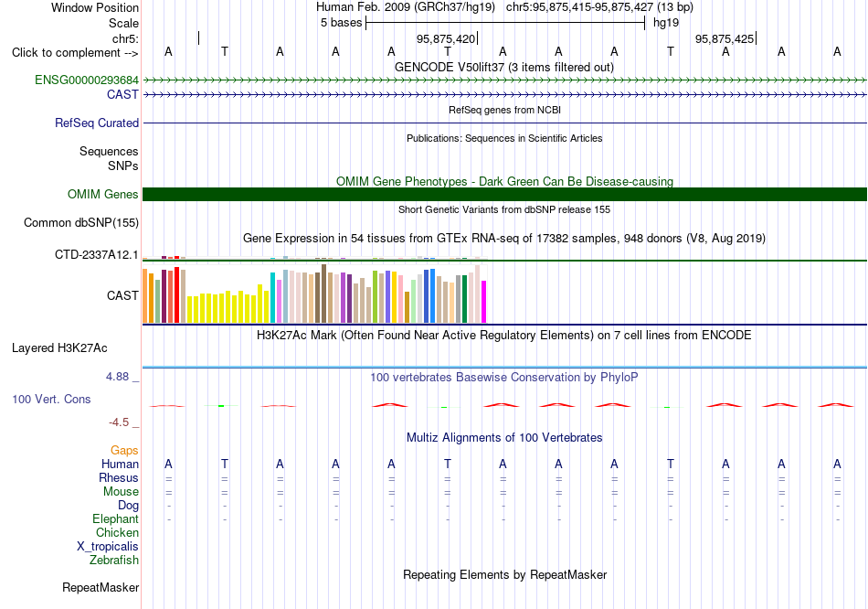Click the teal bar in CAST expression chart
Viewport: 868px width, 609px height.
pyautogui.click(x=273, y=297)
